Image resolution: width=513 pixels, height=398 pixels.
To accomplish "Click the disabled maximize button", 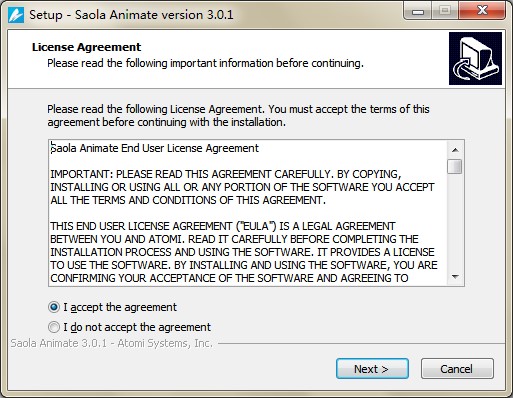I will pos(445,11).
